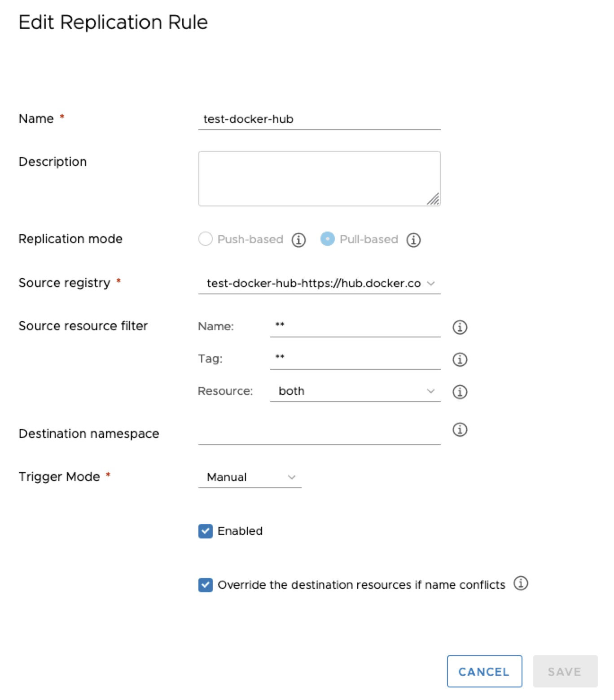Click the Cancel button
Viewport: 614px width, 700px height.
pos(484,671)
